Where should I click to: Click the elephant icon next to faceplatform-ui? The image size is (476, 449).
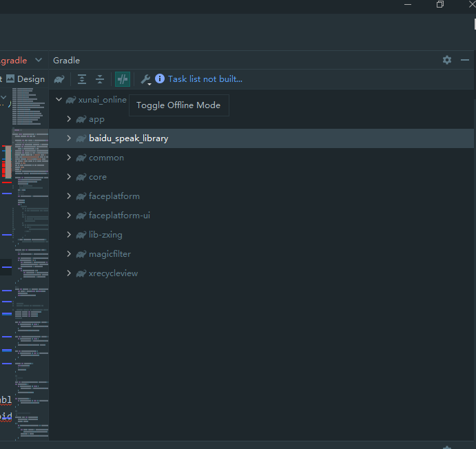point(81,216)
